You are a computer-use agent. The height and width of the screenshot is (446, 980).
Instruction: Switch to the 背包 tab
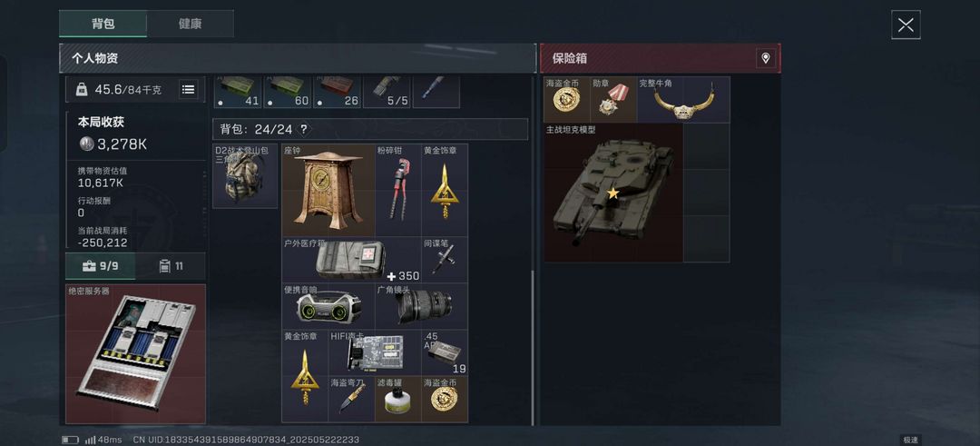[103, 24]
